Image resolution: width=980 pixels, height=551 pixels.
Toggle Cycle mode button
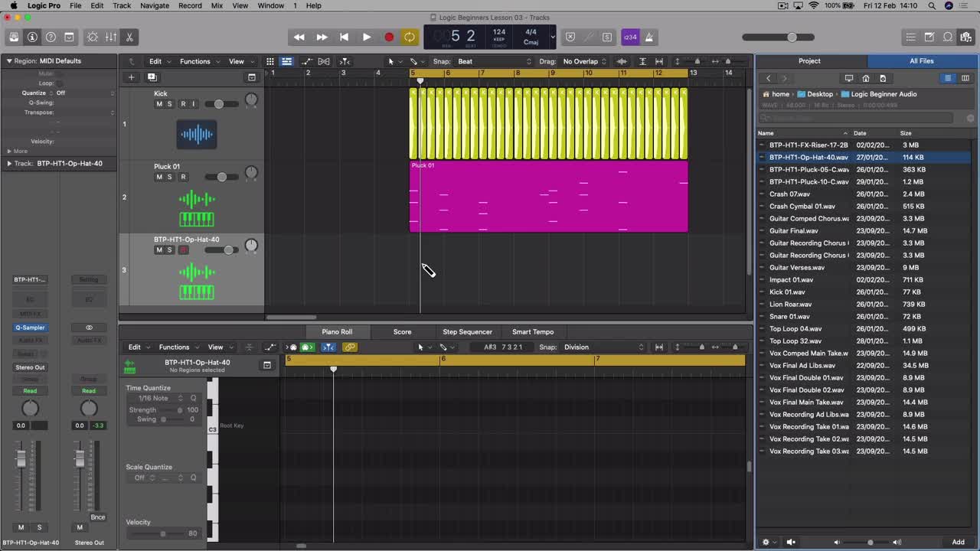pyautogui.click(x=410, y=37)
